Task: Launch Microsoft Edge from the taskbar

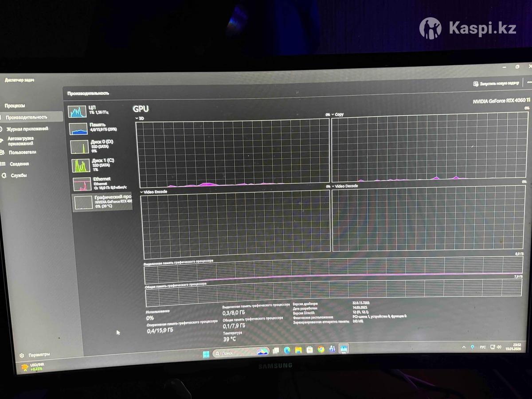Action: click(x=287, y=350)
